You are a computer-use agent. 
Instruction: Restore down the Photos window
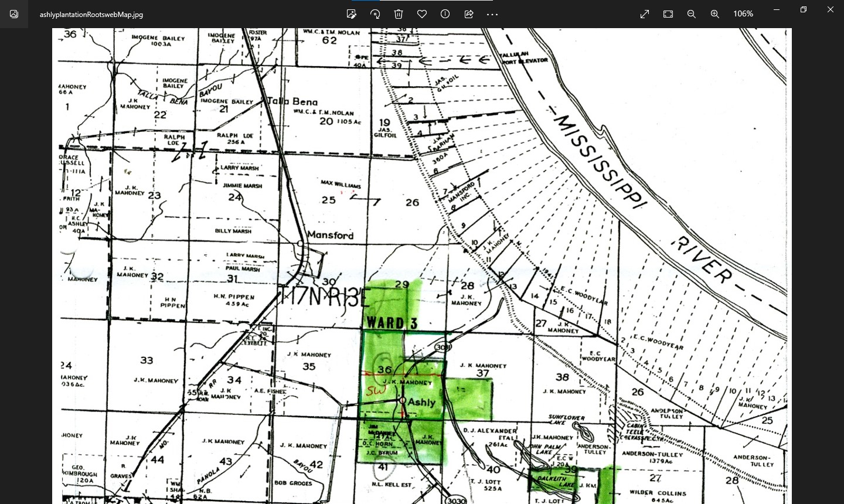pos(804,10)
